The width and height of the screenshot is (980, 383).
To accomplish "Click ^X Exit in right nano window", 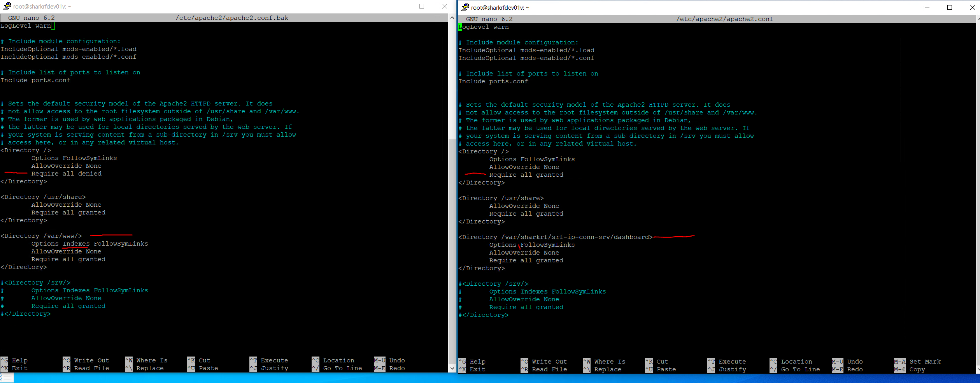I will [x=472, y=369].
